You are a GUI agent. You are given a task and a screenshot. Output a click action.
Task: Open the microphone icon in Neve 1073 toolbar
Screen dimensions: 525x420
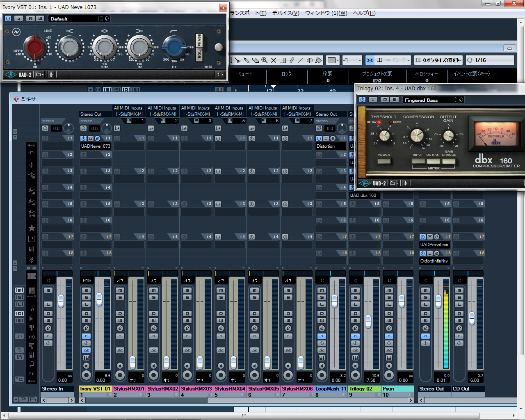pyautogui.click(x=51, y=75)
